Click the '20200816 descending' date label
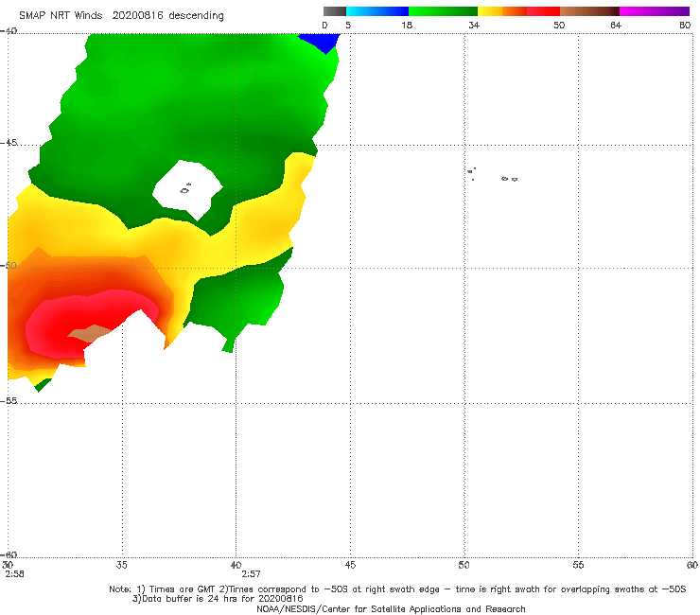The width and height of the screenshot is (700, 615). 167,15
